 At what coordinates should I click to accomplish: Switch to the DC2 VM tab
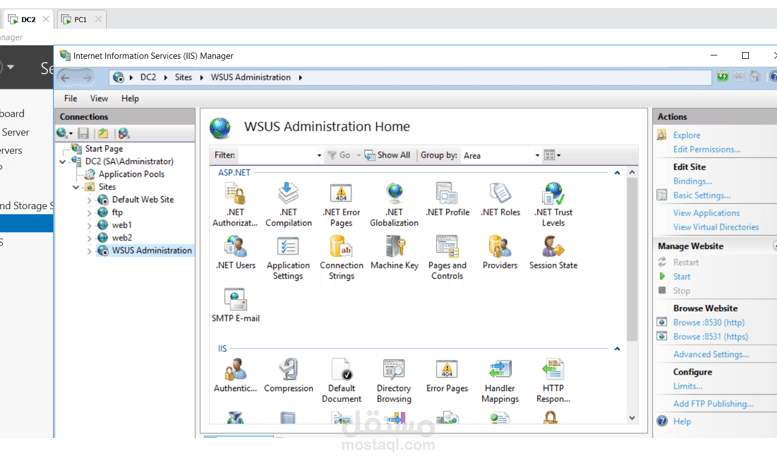(x=28, y=19)
